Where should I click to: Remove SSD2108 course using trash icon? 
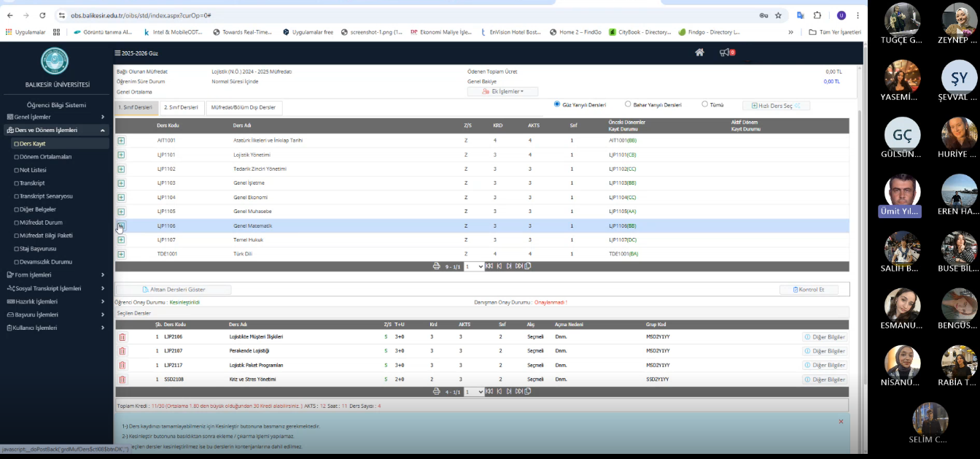point(122,379)
